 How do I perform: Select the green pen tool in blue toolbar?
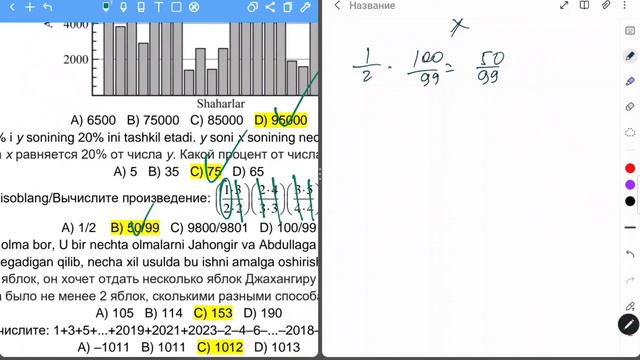coord(106,7)
